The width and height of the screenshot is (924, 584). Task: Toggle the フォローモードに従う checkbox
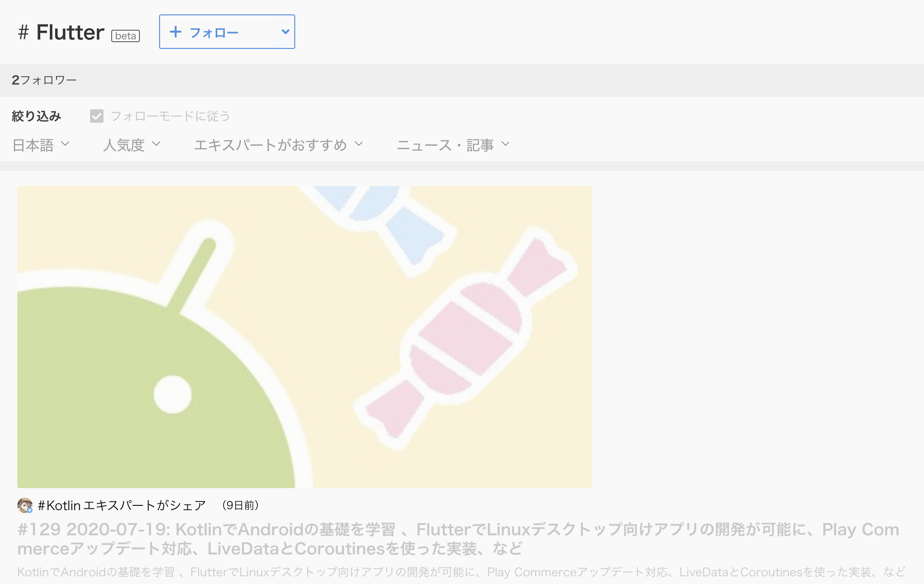tap(97, 116)
